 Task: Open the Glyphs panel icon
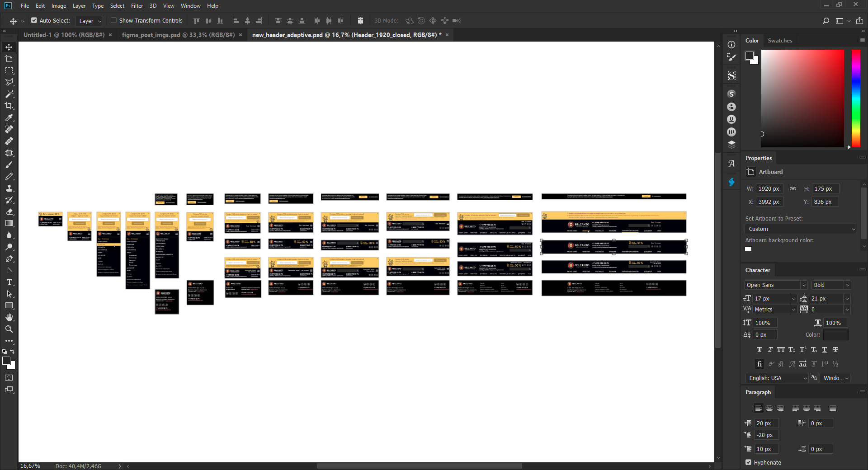[x=731, y=164]
